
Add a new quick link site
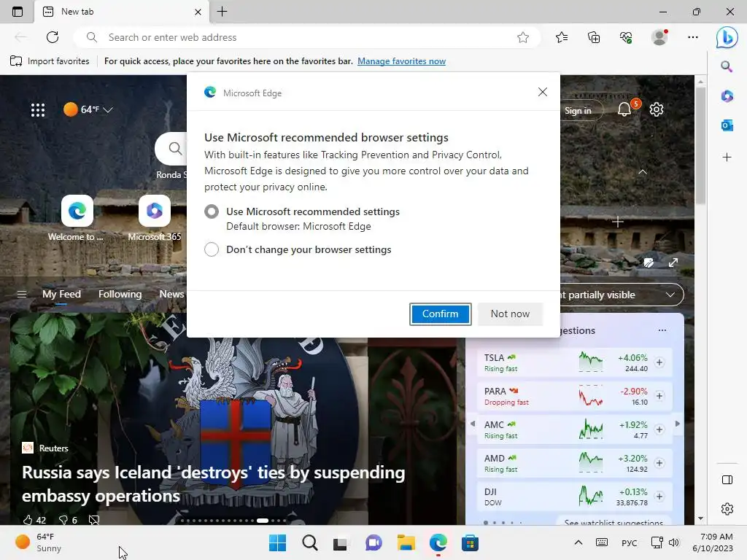(x=617, y=222)
